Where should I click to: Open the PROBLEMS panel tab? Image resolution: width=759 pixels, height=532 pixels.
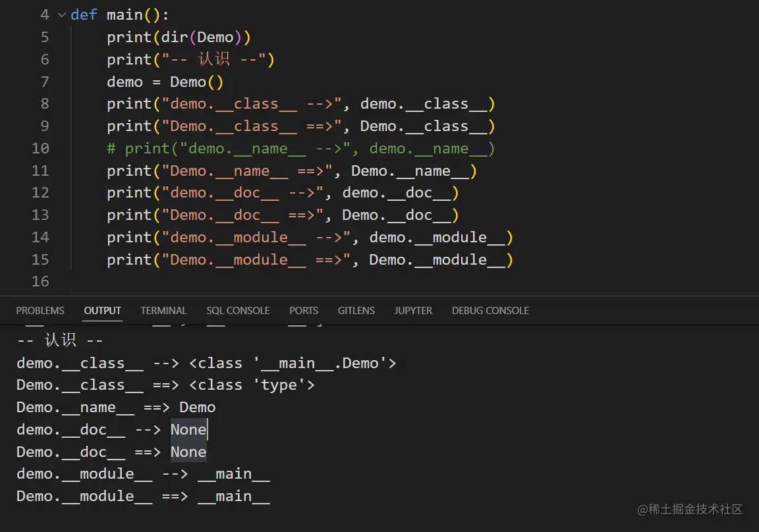point(40,311)
